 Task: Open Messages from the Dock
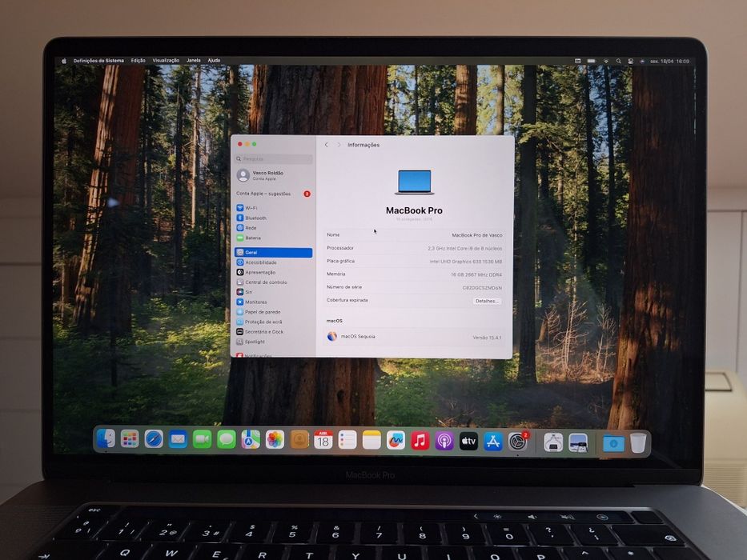pos(227,439)
